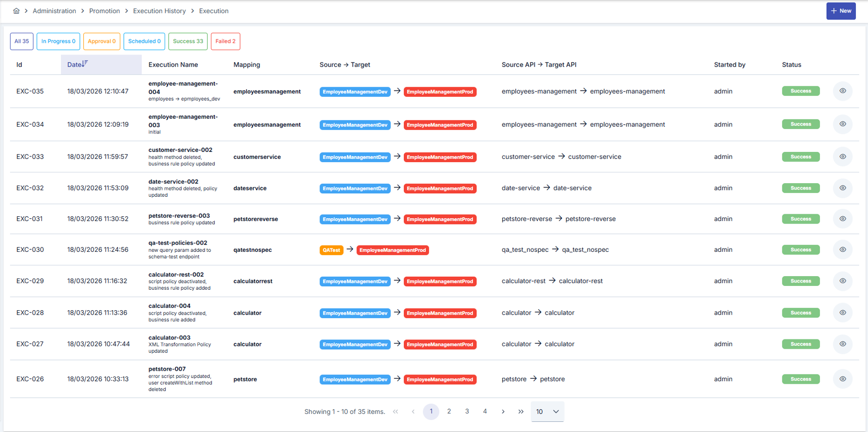Click petstorereverse mapping cell

click(256, 219)
